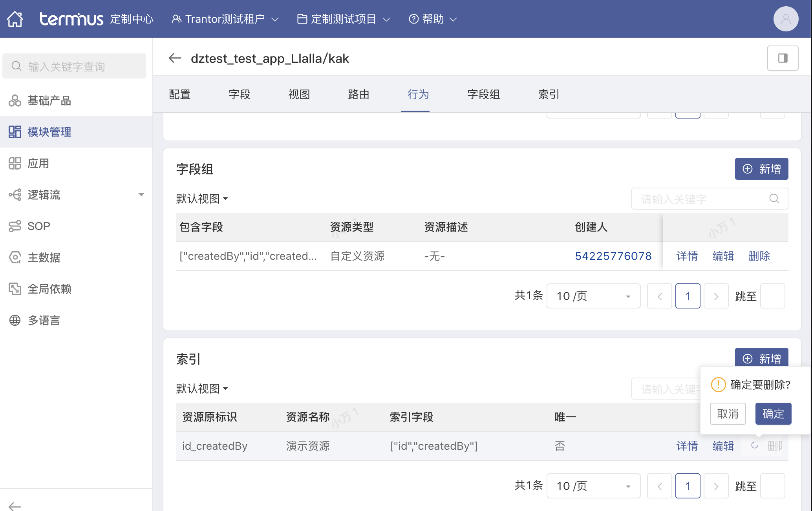Viewport: 812px width, 511px height.
Task: Switch to the 索引 tab
Action: pyautogui.click(x=549, y=94)
